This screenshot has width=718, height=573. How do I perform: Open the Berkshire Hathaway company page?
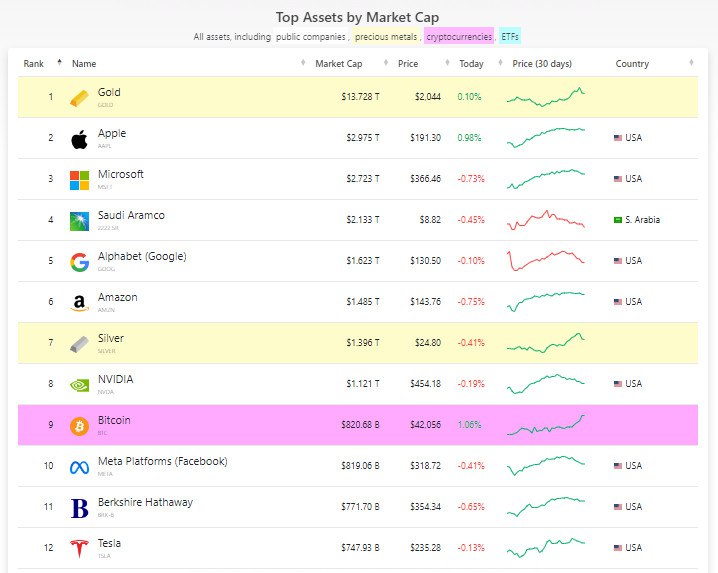tap(145, 502)
